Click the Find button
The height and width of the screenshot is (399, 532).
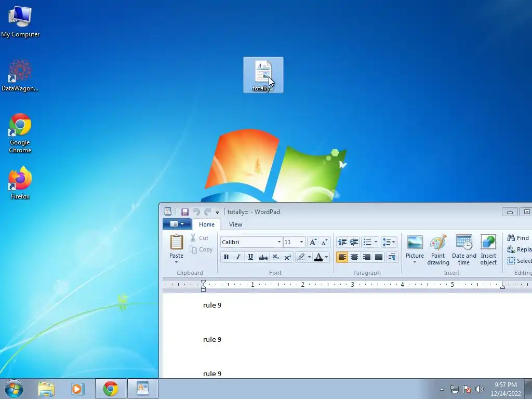[x=518, y=238]
